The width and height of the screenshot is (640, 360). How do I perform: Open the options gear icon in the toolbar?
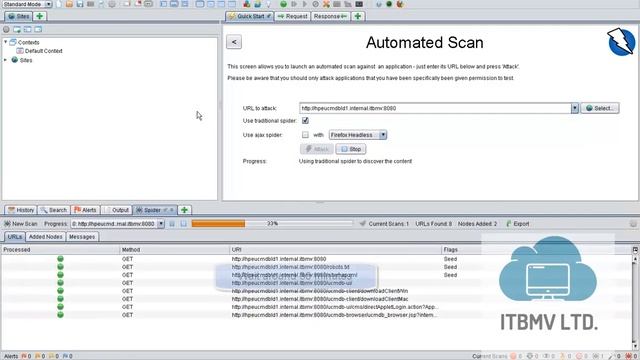(x=112, y=4)
